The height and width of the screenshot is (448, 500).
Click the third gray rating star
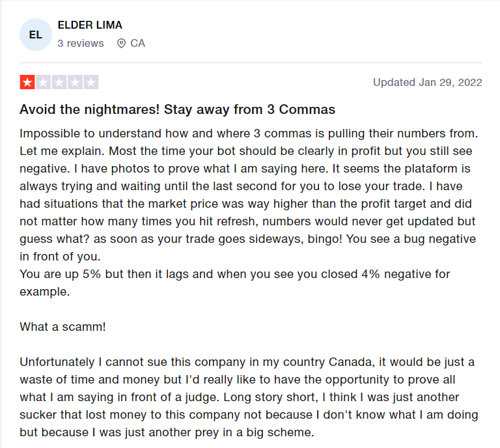click(59, 82)
